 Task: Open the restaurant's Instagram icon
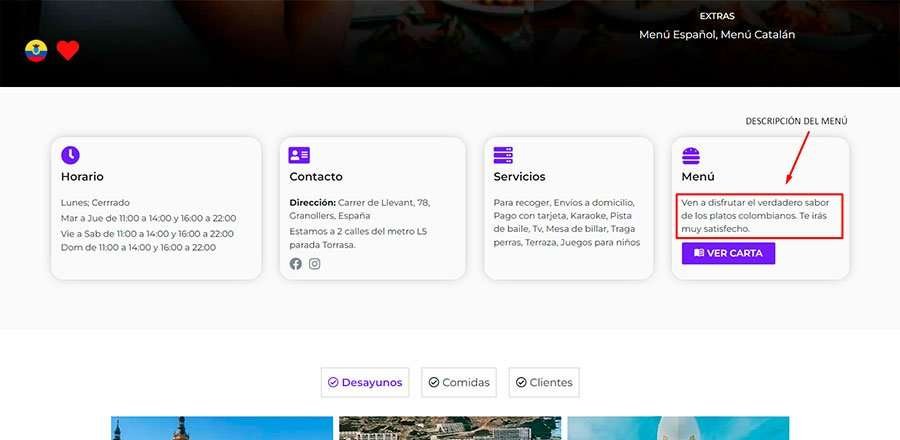point(314,264)
